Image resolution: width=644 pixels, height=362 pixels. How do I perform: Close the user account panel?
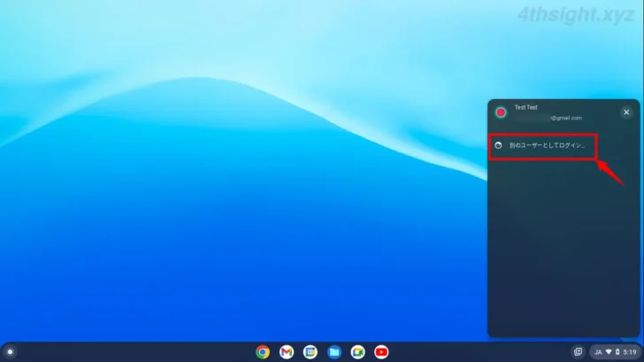coord(626,112)
